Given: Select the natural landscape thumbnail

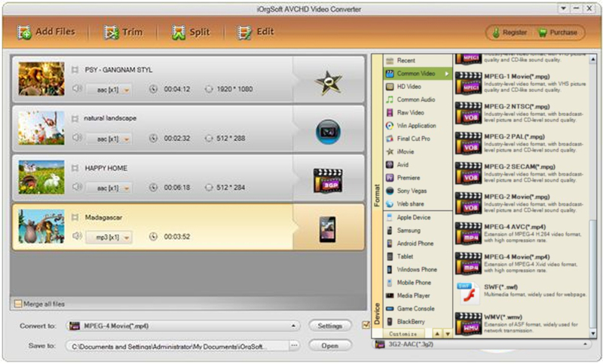Looking at the screenshot, I should (41, 128).
